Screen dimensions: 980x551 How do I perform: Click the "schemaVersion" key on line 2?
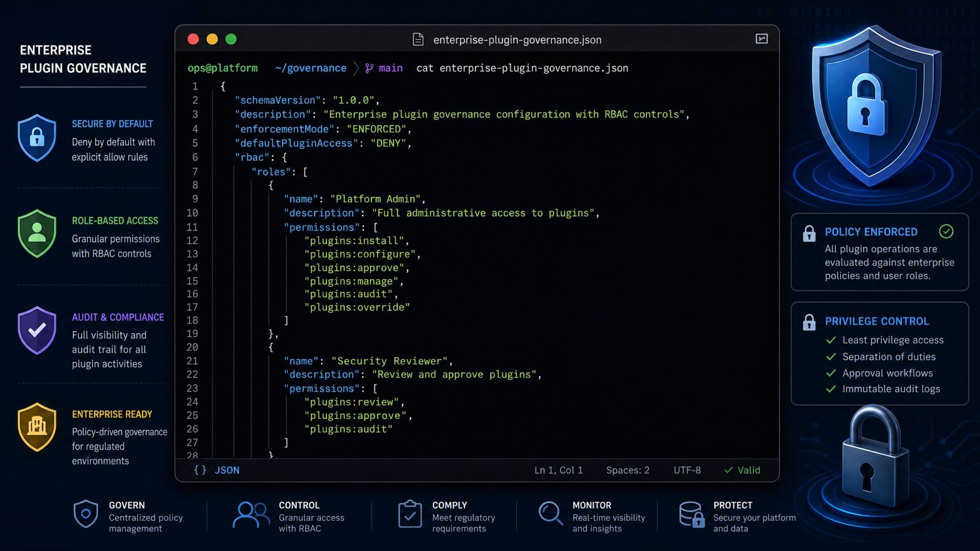pyautogui.click(x=278, y=100)
